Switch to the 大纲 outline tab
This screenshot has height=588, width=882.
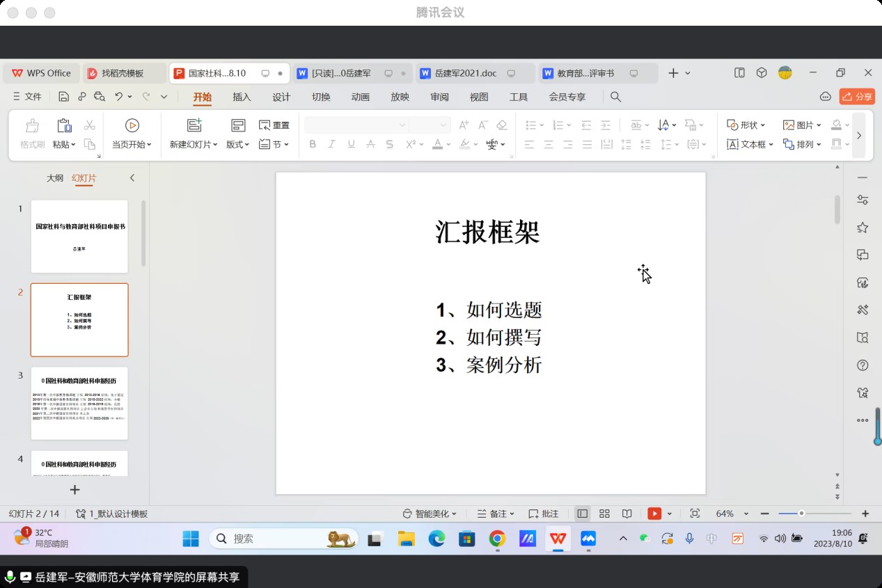[55, 178]
